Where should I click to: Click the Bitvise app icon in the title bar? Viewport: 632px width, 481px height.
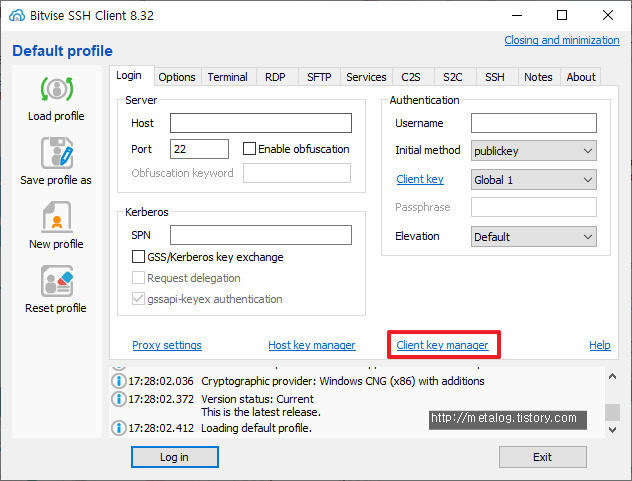17,15
